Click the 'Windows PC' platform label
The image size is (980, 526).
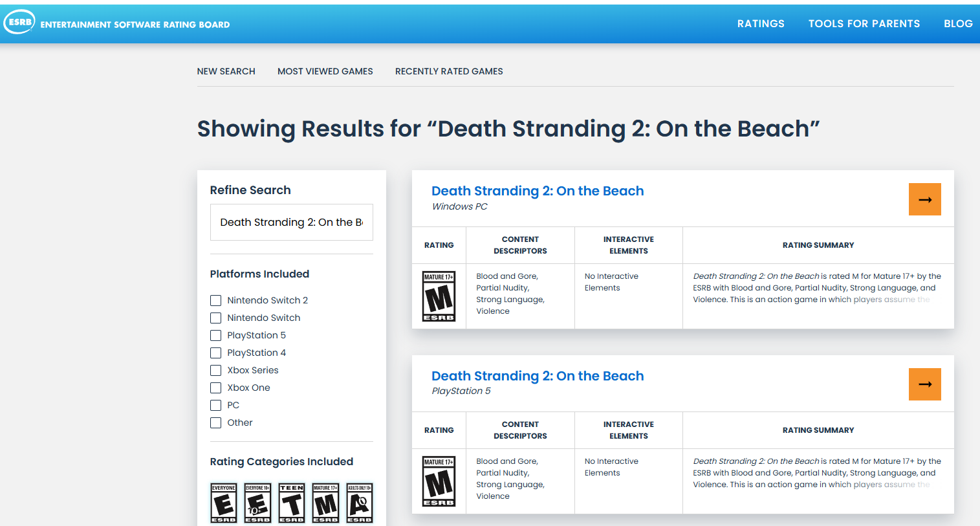[x=460, y=206]
